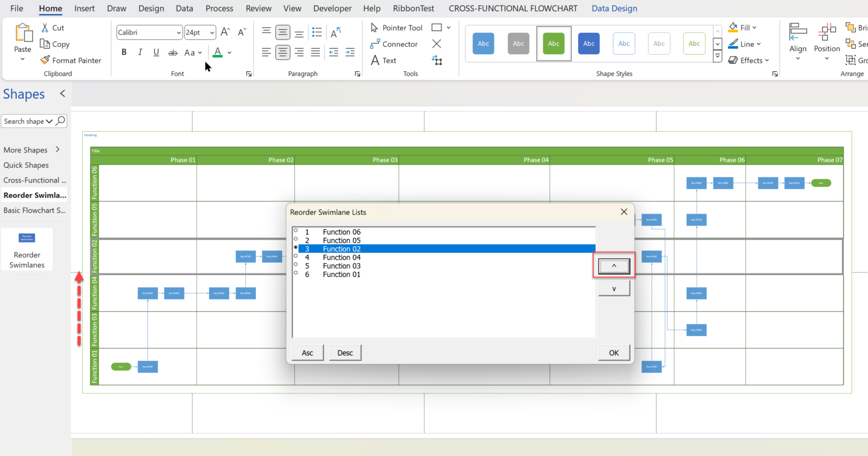
Task: Confirm swimlane order with OK
Action: [x=614, y=352]
